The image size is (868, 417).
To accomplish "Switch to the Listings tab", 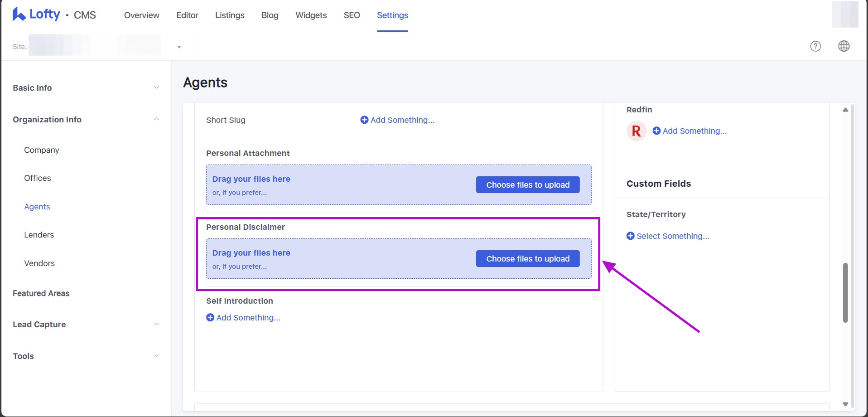I will 230,15.
